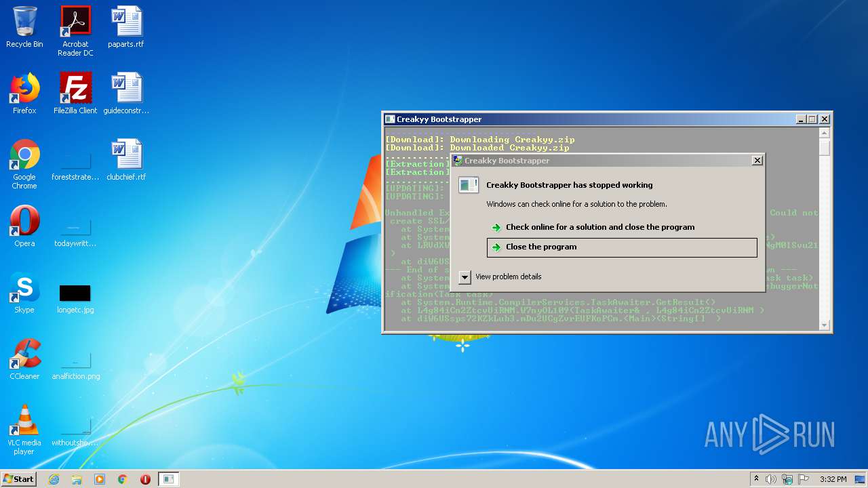Image resolution: width=868 pixels, height=488 pixels.
Task: Open Windows Explorer folder on taskbar
Action: [77, 479]
